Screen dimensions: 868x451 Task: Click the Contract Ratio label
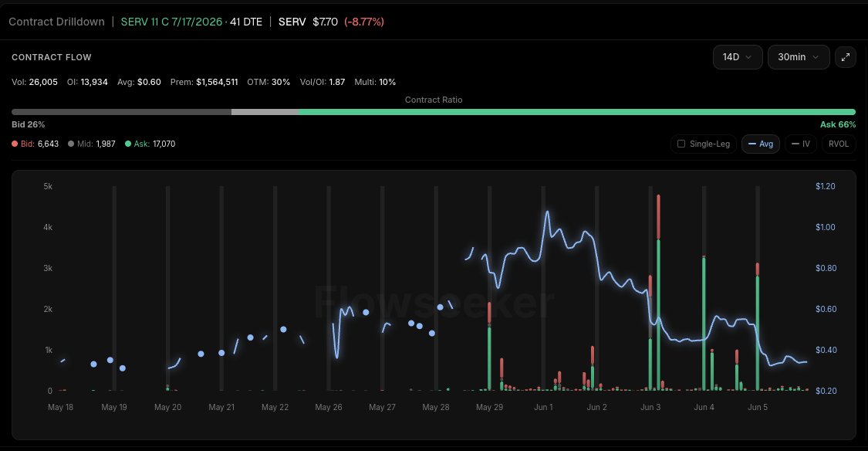pyautogui.click(x=434, y=100)
